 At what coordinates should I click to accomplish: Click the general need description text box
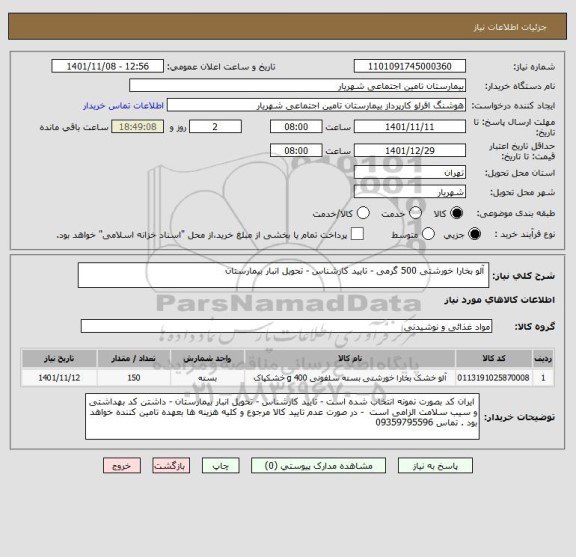[283, 275]
